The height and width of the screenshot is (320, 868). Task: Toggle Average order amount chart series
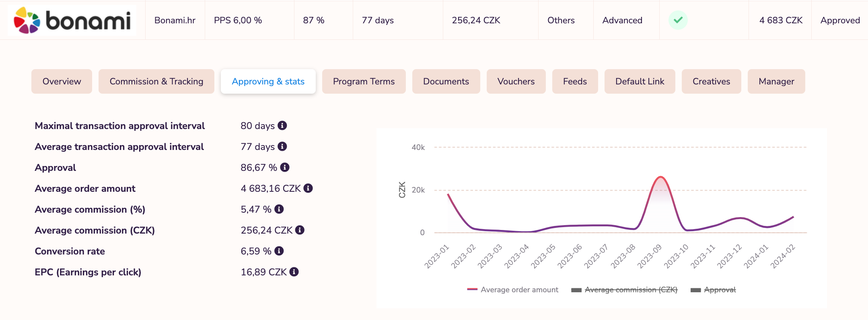click(512, 289)
